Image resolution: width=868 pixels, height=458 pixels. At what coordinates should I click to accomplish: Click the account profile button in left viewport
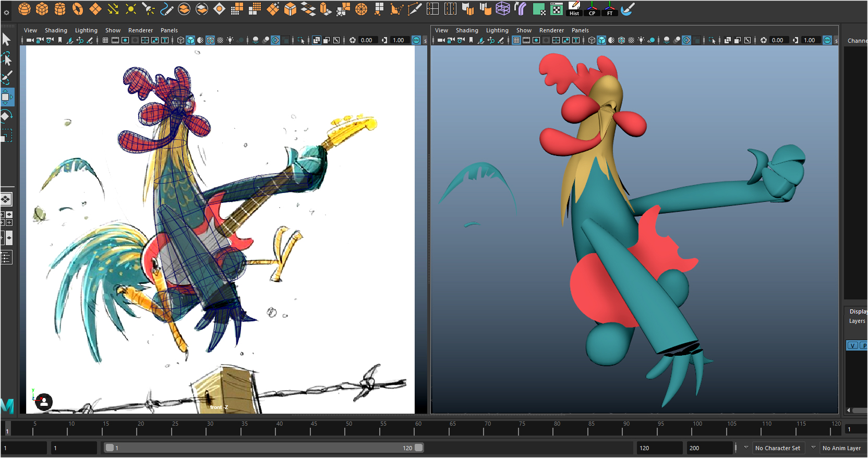pos(44,402)
